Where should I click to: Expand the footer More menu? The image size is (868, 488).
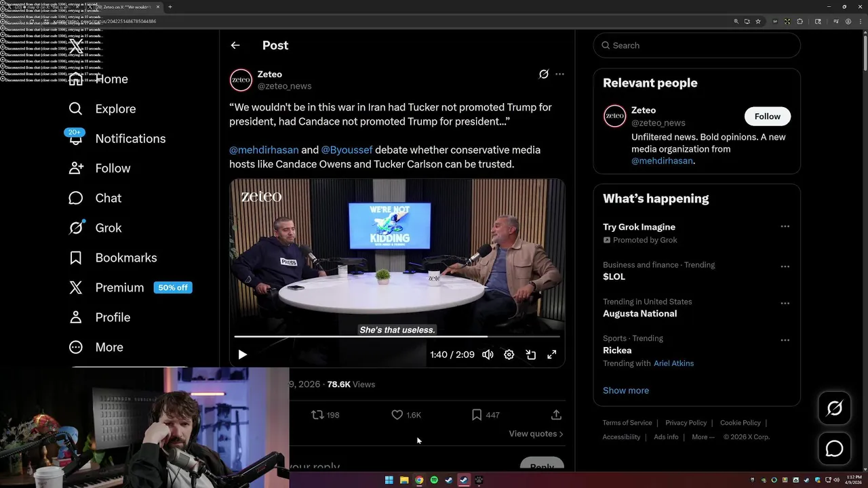pos(703,437)
